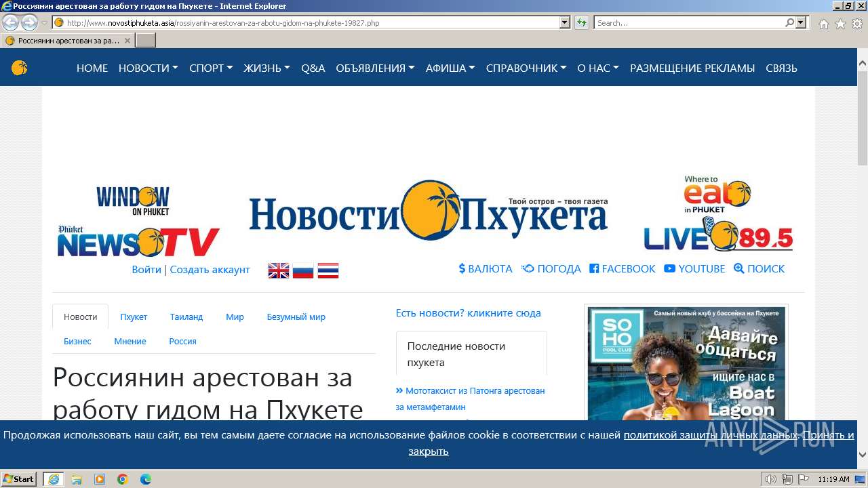Viewport: 868px width, 488px height.
Task: Open Favorites star icon
Action: tap(840, 24)
